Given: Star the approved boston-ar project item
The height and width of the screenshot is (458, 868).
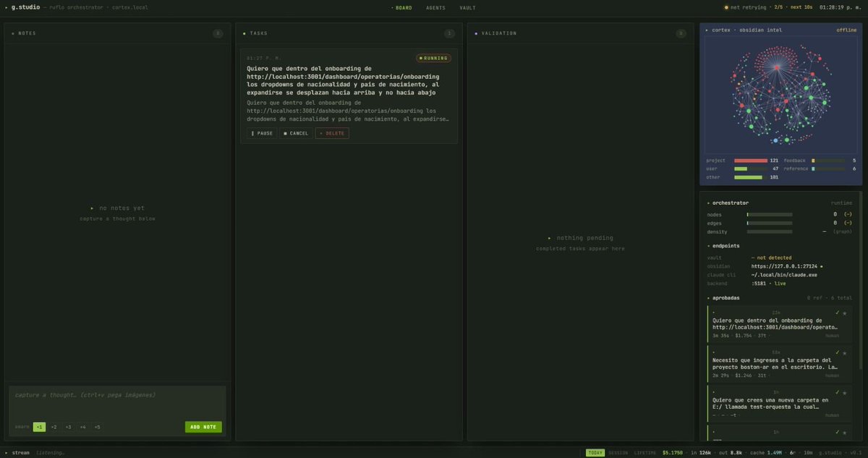Looking at the screenshot, I should tap(844, 353).
